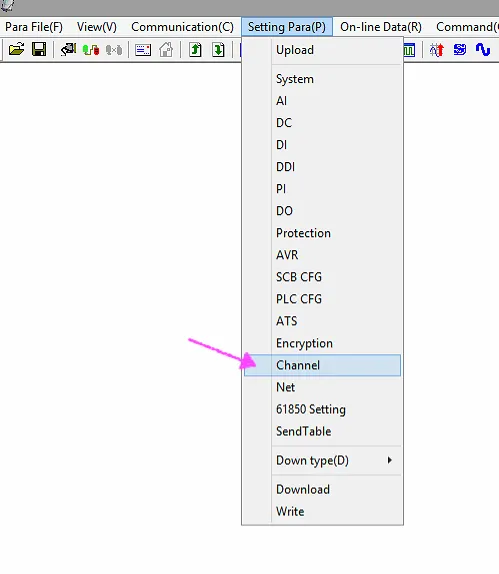Click the blue linked squares icon
This screenshot has height=574, width=499.
point(460,49)
